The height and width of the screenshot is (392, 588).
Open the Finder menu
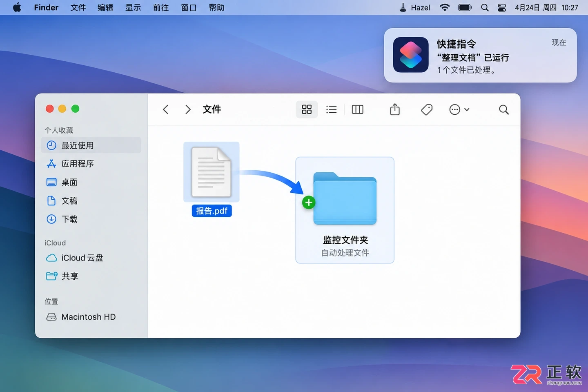pos(46,7)
